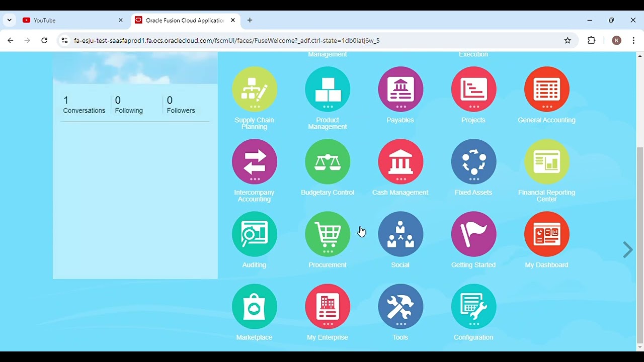Screen dimensions: 644x362
Task: Click the Payables label text
Action: 400,120
